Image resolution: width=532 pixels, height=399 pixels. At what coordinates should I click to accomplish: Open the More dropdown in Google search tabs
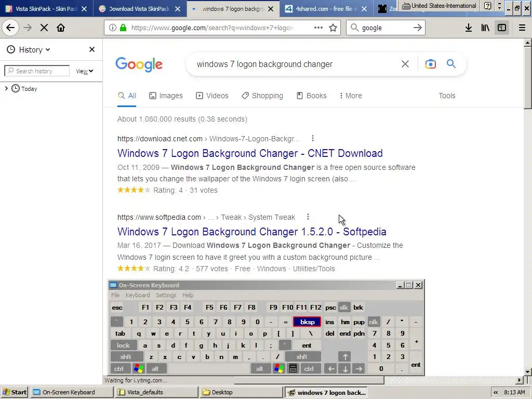[x=351, y=96]
